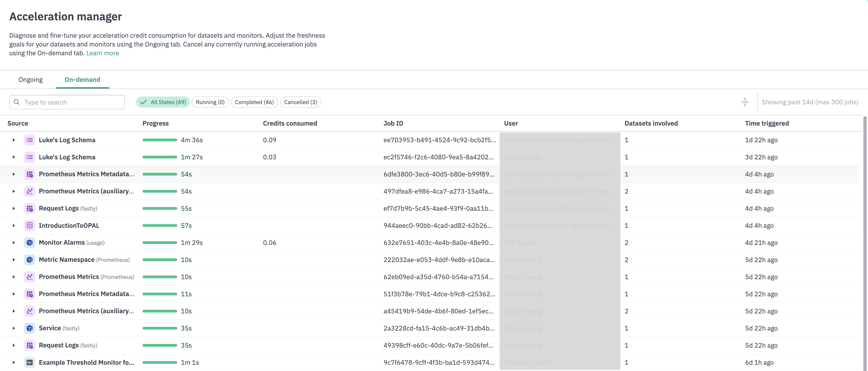Click the Example Threshold Monitor icon
Screen dimensions: 868x371
pos(30,362)
